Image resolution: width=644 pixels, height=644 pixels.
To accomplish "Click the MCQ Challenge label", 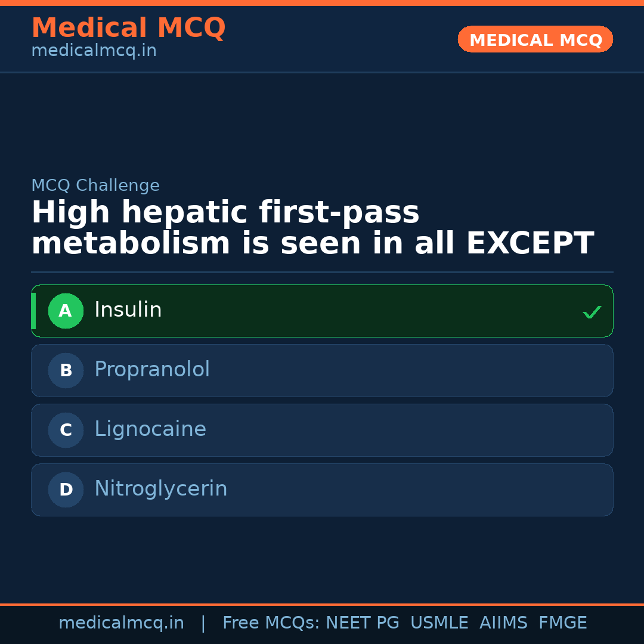I will [95, 185].
